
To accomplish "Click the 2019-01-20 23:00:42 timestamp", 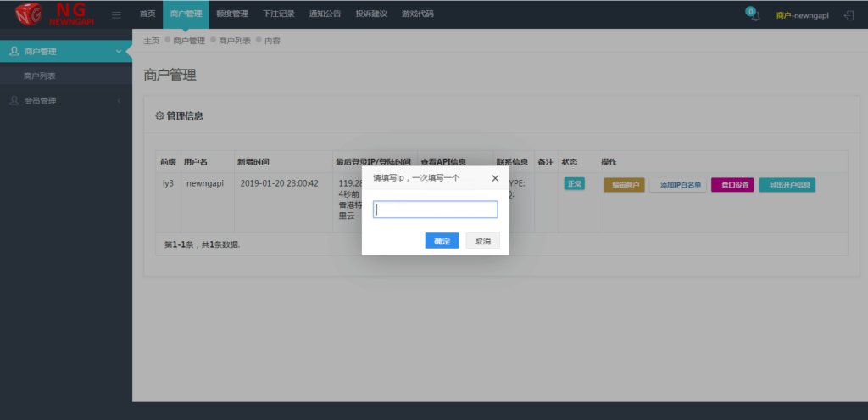I will tap(279, 183).
